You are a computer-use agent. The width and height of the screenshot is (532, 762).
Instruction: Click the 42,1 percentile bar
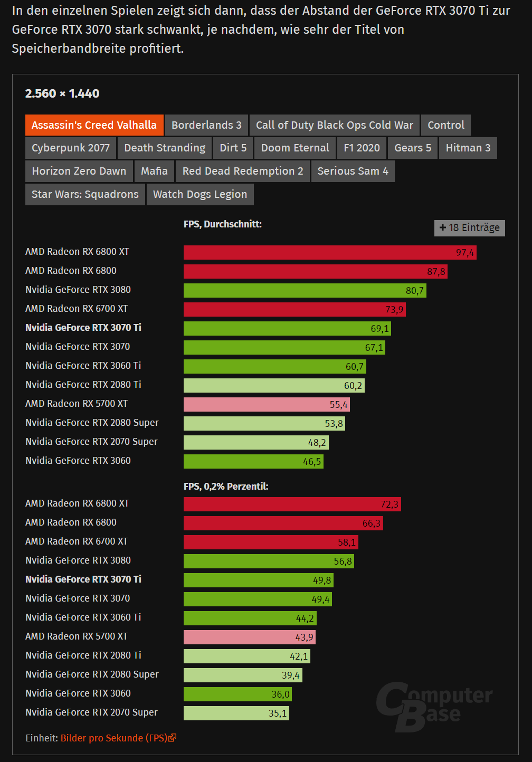(247, 656)
